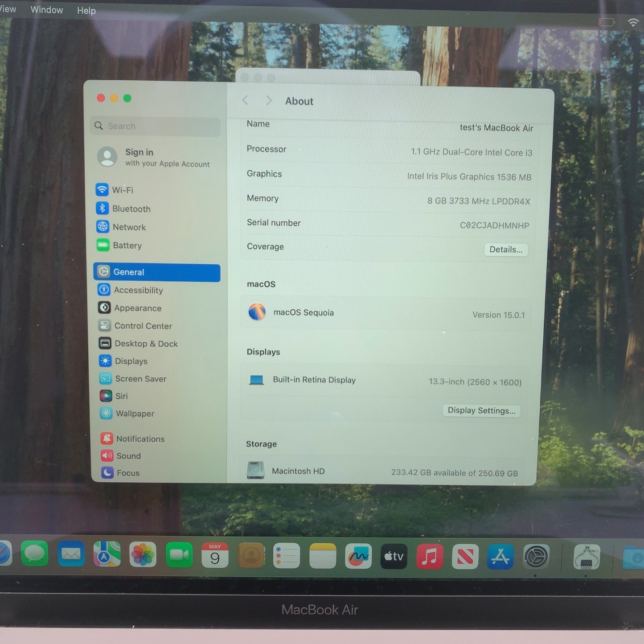Screen dimensions: 644x644
Task: Open Wi-Fi settings in sidebar
Action: (x=114, y=190)
